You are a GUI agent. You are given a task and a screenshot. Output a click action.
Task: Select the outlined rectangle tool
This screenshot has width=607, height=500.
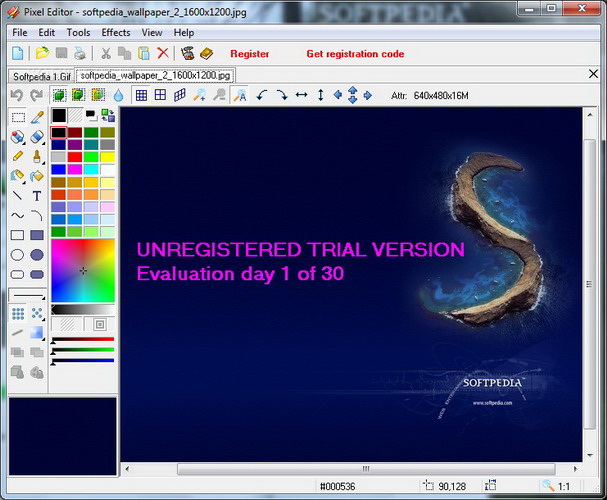point(17,235)
